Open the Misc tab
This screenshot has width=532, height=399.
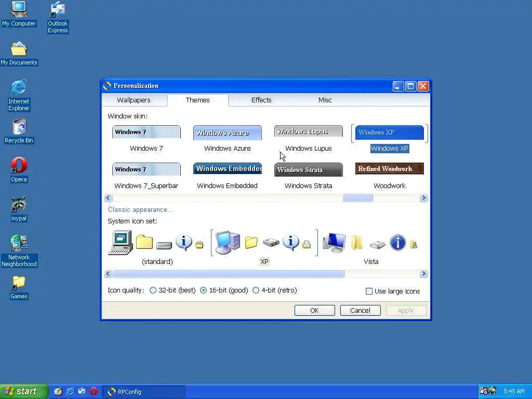click(325, 100)
